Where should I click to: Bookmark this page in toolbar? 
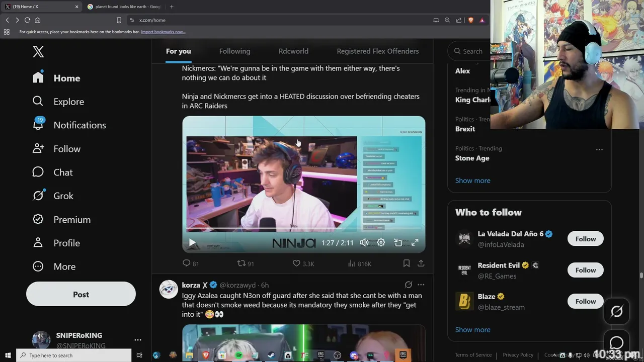pyautogui.click(x=119, y=20)
